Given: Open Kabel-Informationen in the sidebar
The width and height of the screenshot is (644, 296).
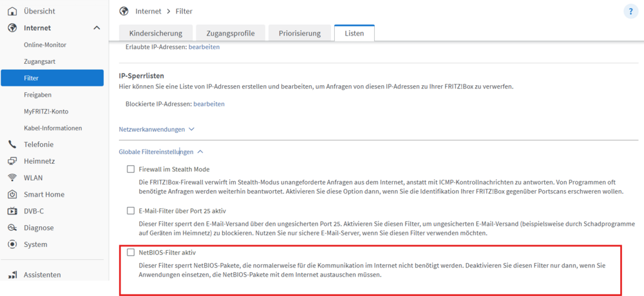Looking at the screenshot, I should coord(52,128).
